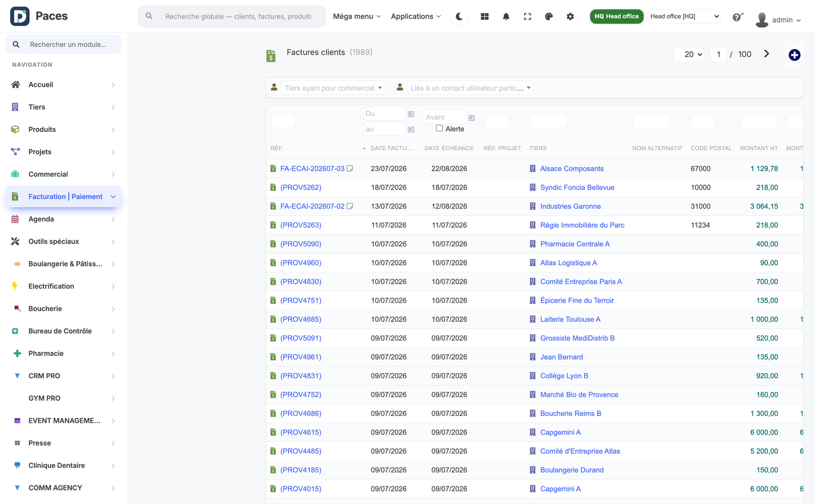The height and width of the screenshot is (504, 815).
Task: Open theme color palette icon
Action: click(x=549, y=16)
